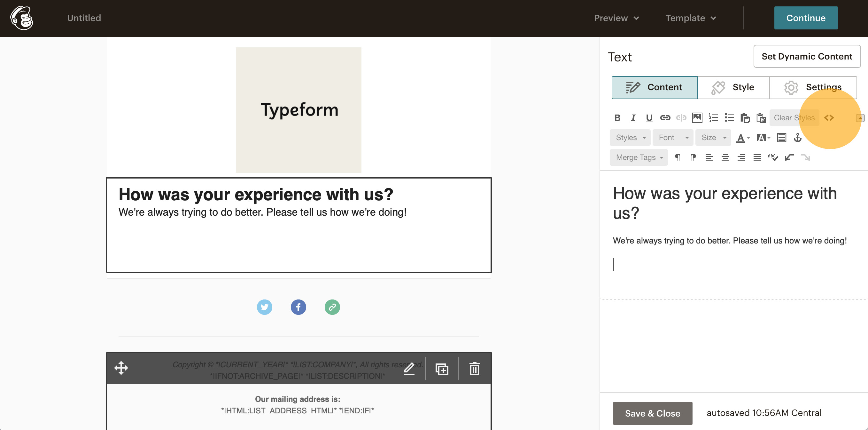This screenshot has width=868, height=430.
Task: Undo the last edit
Action: pos(789,157)
